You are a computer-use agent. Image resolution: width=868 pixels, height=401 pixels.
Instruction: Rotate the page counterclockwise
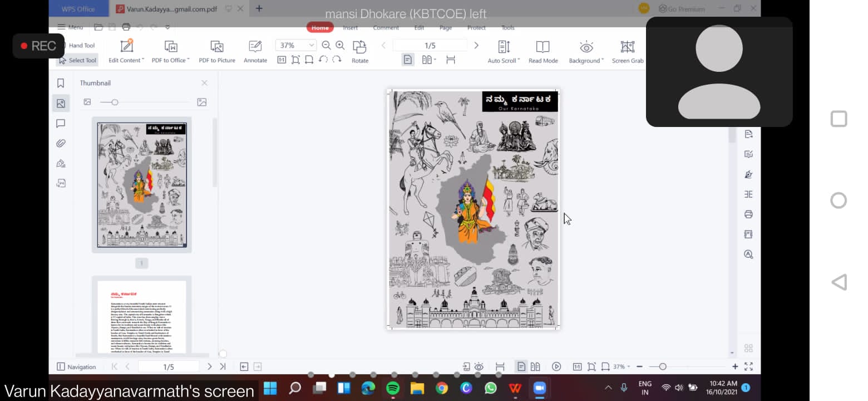coord(323,60)
